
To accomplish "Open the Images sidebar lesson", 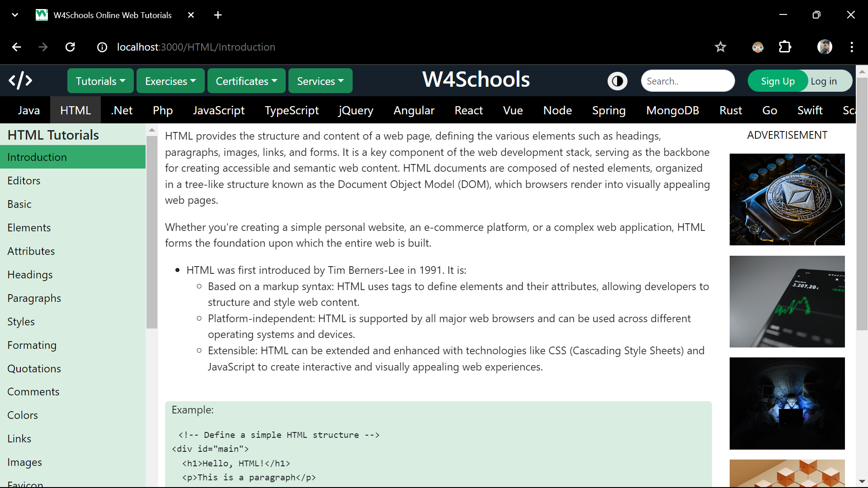I will tap(73, 462).
